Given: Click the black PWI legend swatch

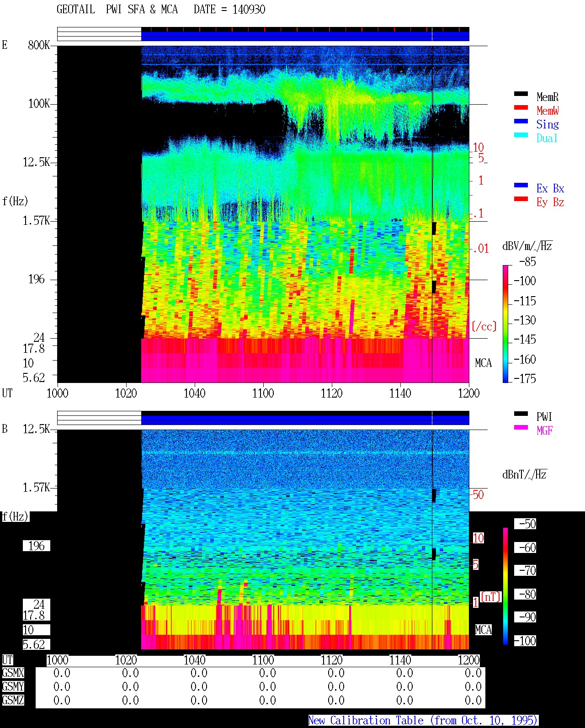Looking at the screenshot, I should pos(521,414).
